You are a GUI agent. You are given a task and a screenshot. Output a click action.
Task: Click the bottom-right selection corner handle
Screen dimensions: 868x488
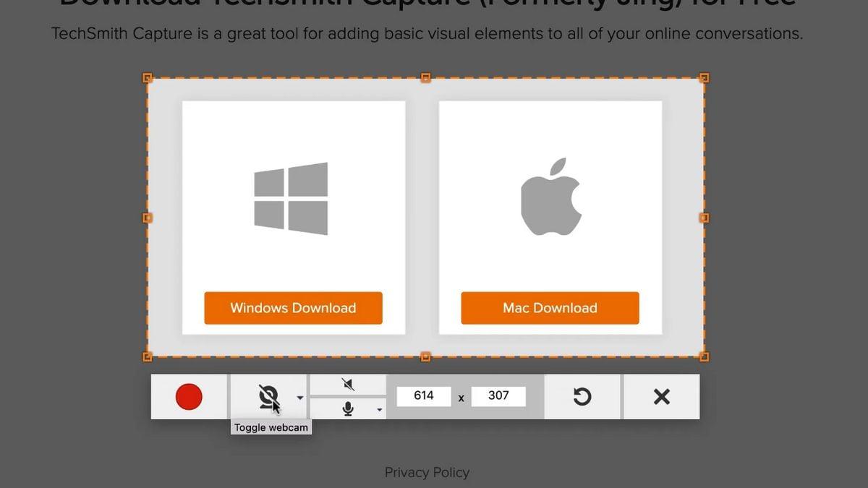pyautogui.click(x=704, y=356)
